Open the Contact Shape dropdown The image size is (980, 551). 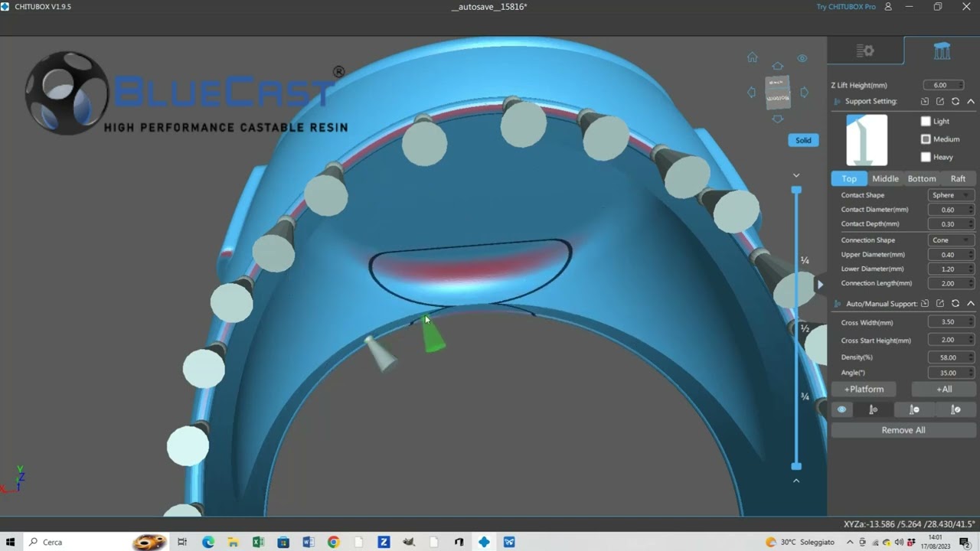click(x=950, y=195)
